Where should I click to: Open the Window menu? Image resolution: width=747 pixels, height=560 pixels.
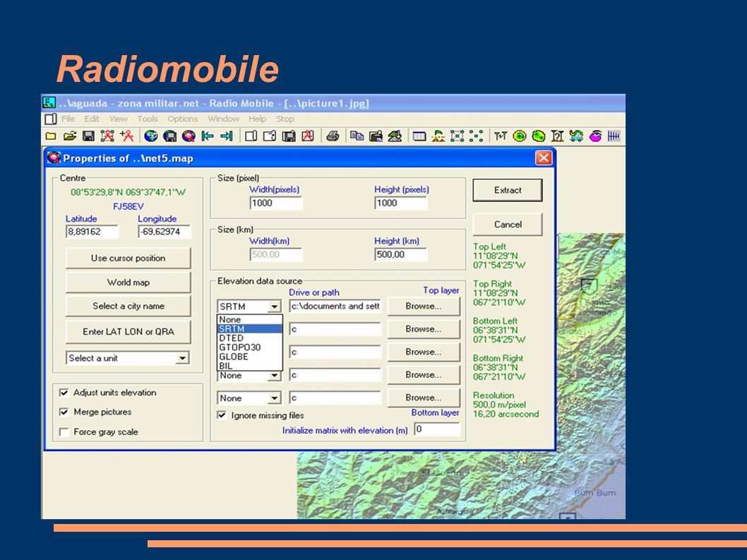[x=223, y=119]
